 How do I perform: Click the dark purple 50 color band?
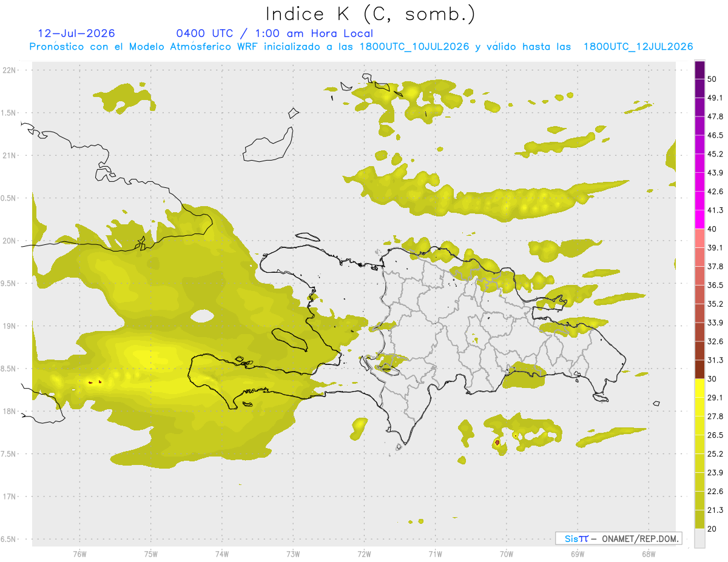(x=699, y=70)
